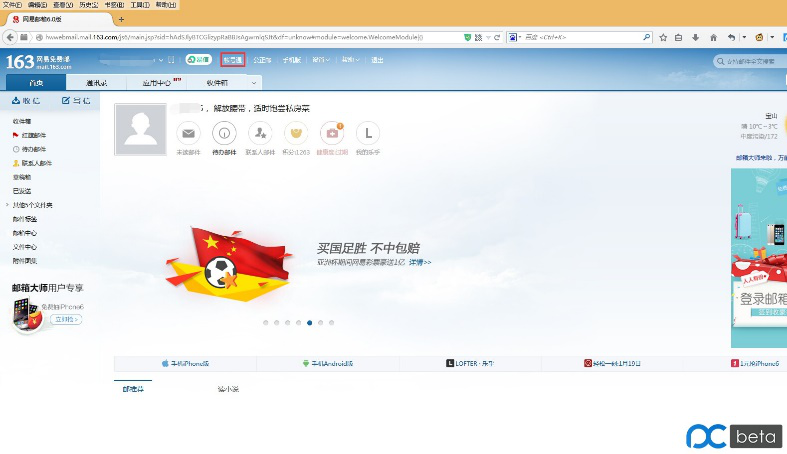Click the contact mail icon
Image resolution: width=787 pixels, height=454 pixels.
click(260, 133)
